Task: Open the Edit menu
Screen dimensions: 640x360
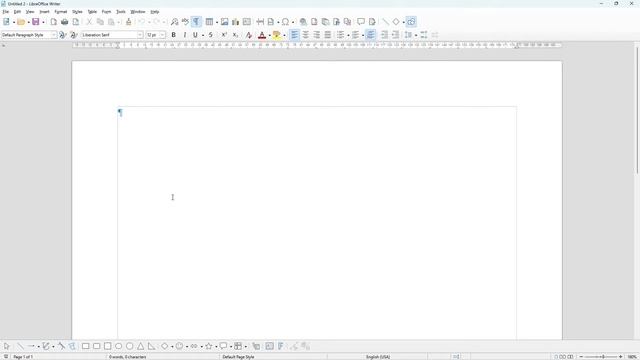Action: (x=17, y=12)
